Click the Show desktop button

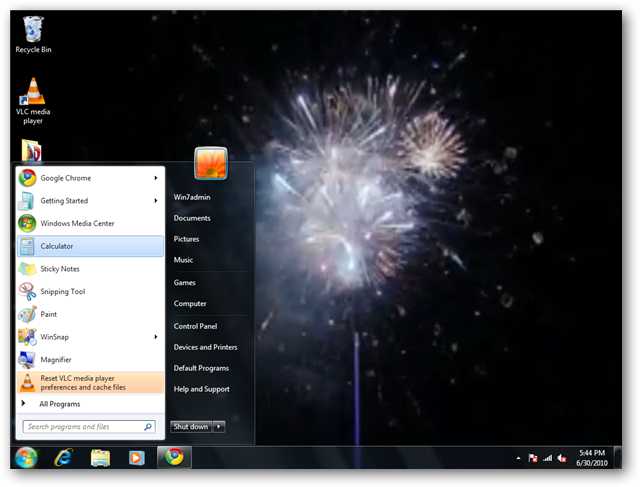[618, 458]
